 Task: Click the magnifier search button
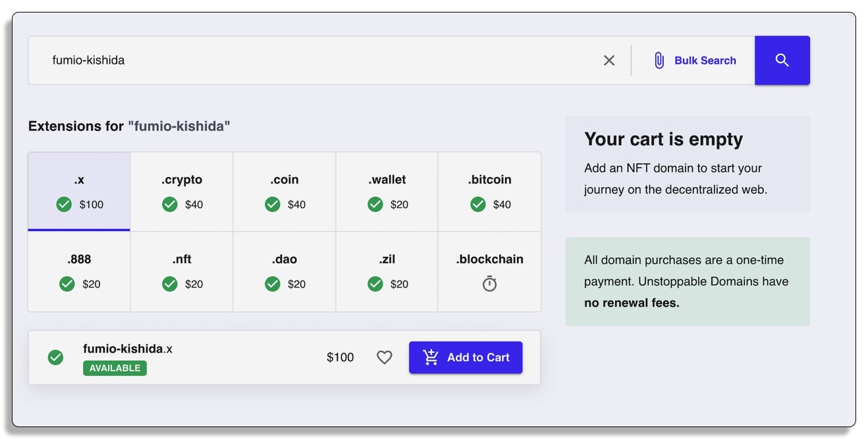tap(782, 61)
